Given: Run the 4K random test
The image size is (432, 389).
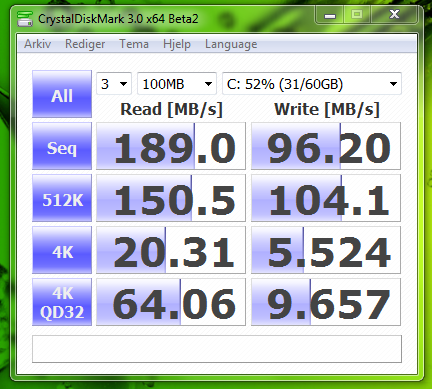Looking at the screenshot, I should pos(62,250).
